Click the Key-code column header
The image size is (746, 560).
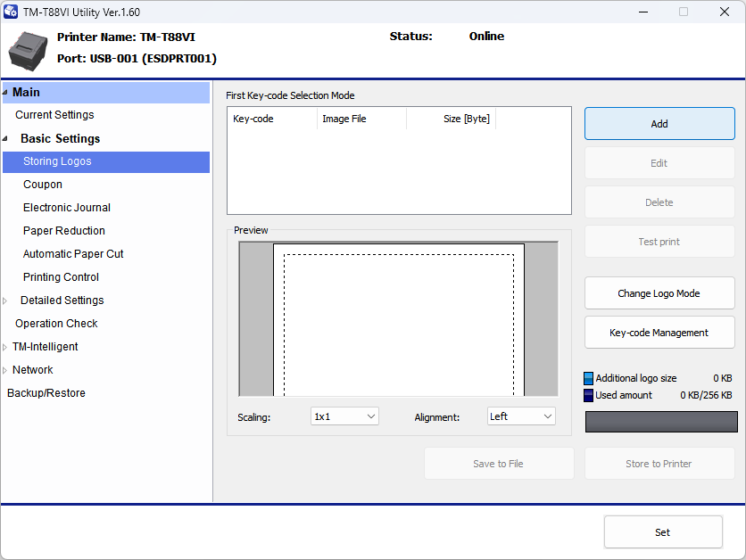coord(253,119)
